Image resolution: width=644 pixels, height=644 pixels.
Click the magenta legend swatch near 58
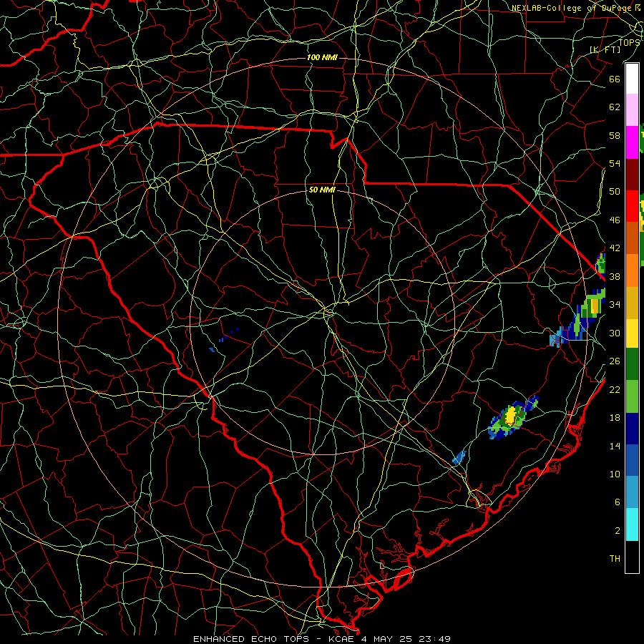(632, 142)
